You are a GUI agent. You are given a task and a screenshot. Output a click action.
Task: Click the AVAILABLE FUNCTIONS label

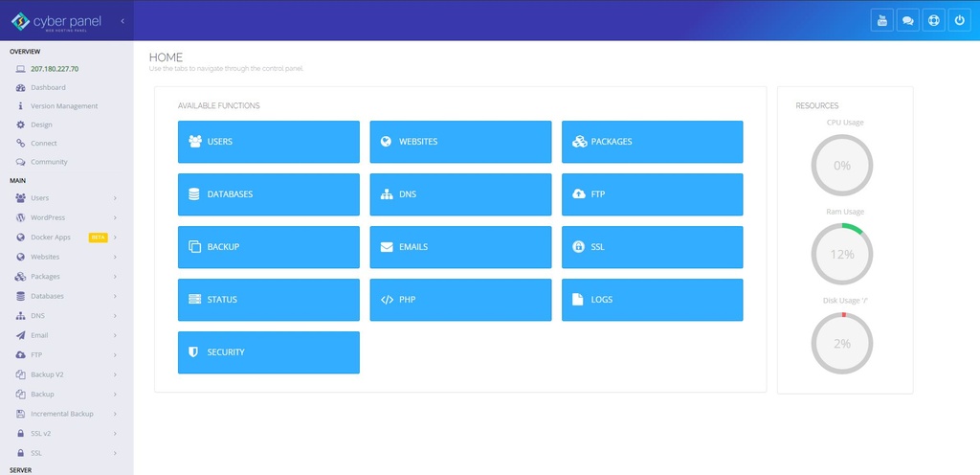click(219, 105)
